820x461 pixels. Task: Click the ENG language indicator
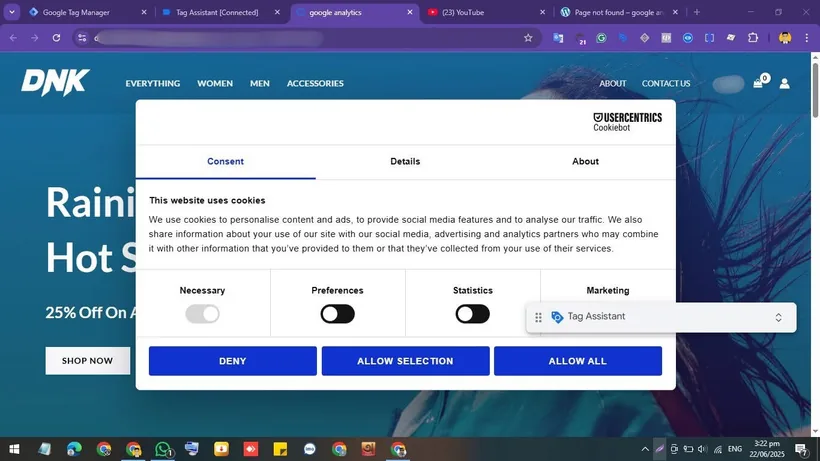coord(735,449)
